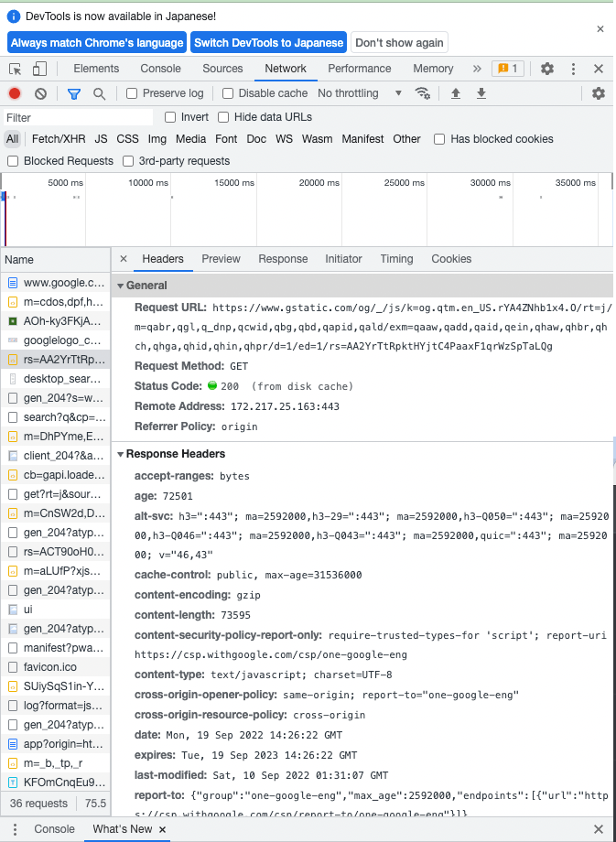Open Network panel settings gear icon

[x=599, y=93]
